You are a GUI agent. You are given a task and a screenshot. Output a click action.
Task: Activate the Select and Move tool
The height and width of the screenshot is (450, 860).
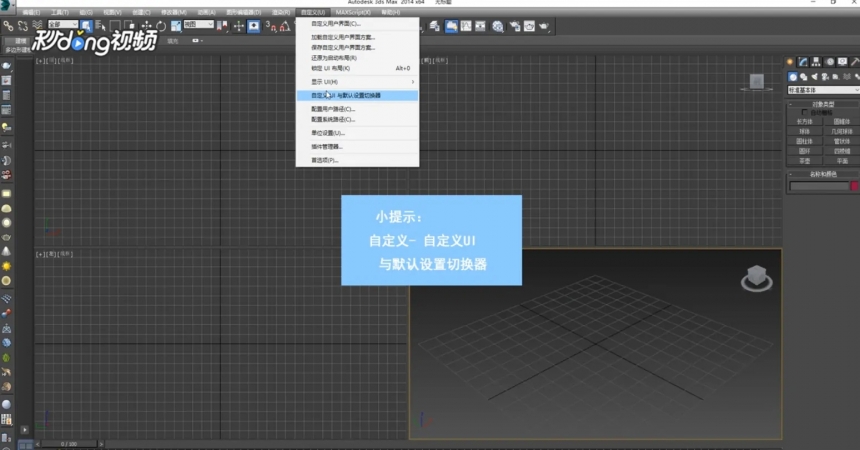click(146, 26)
